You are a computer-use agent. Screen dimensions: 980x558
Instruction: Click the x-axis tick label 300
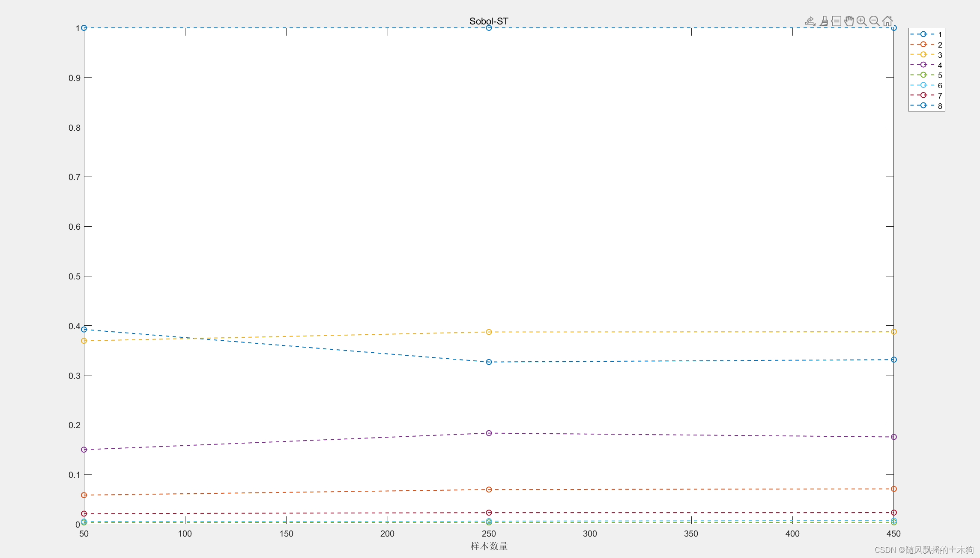tap(590, 534)
